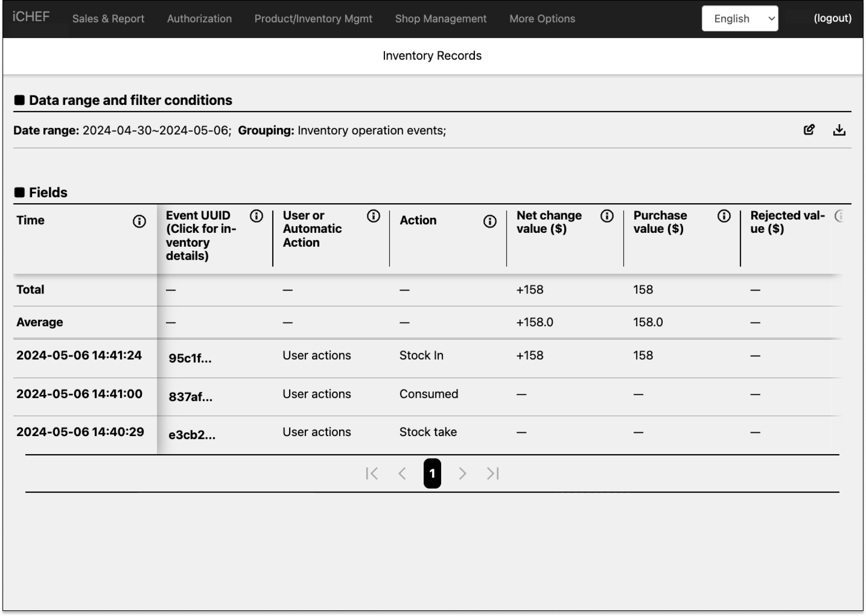Show info for the Time column
This screenshot has width=866, height=616.
click(139, 221)
